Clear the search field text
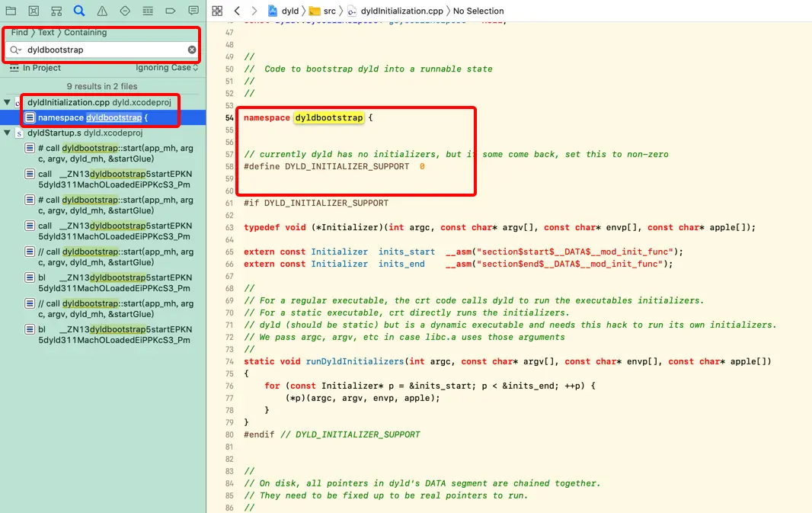 click(x=192, y=50)
